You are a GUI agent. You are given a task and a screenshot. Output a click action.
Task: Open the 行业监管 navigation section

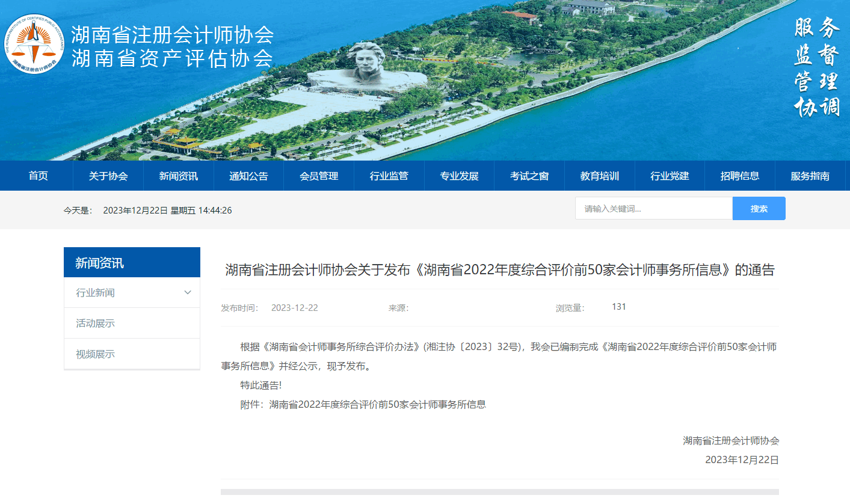[x=389, y=176]
